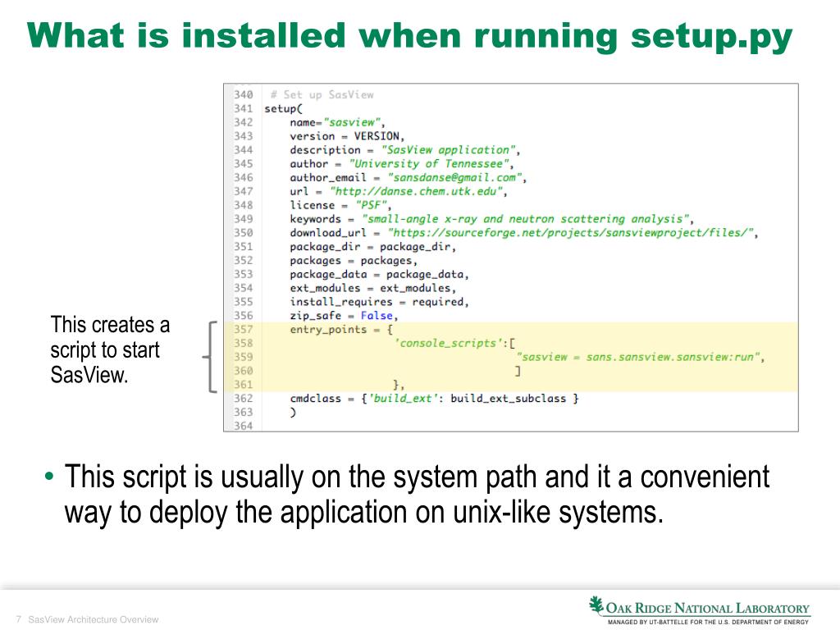Viewport: 840px width, 630px height.
Task: Click the 'console_scripts' key
Action: (x=448, y=344)
